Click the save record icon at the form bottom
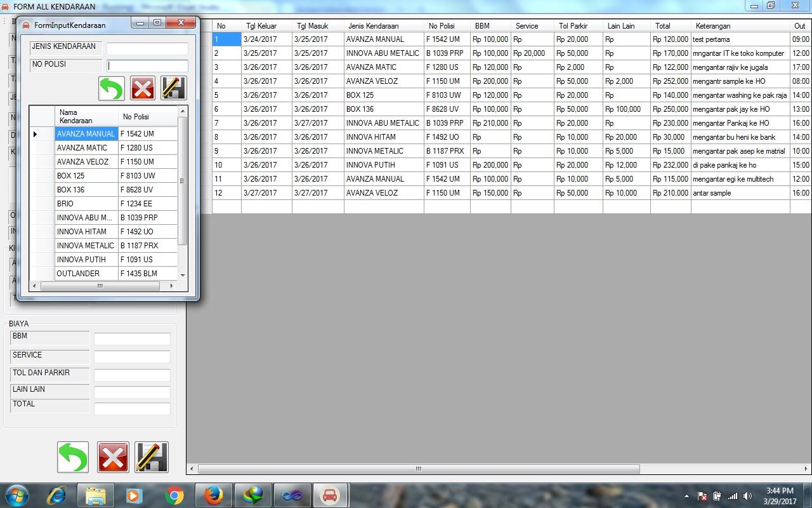This screenshot has height=508, width=812. tap(151, 457)
